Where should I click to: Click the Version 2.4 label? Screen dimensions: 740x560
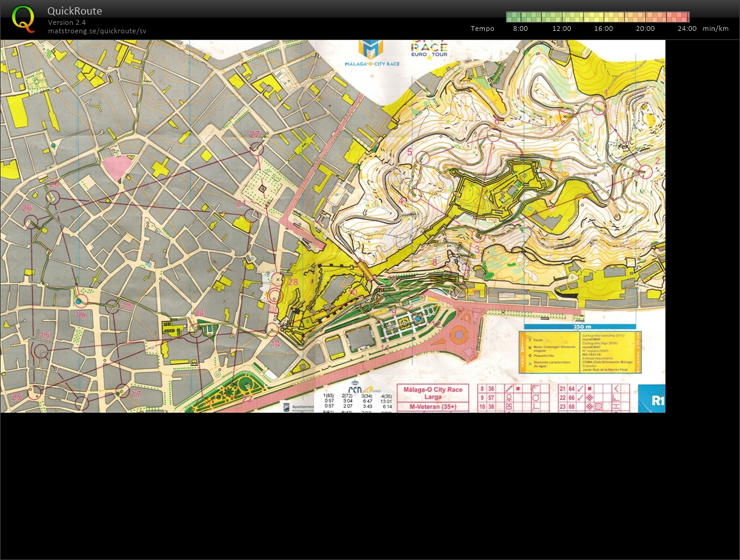pyautogui.click(x=67, y=22)
